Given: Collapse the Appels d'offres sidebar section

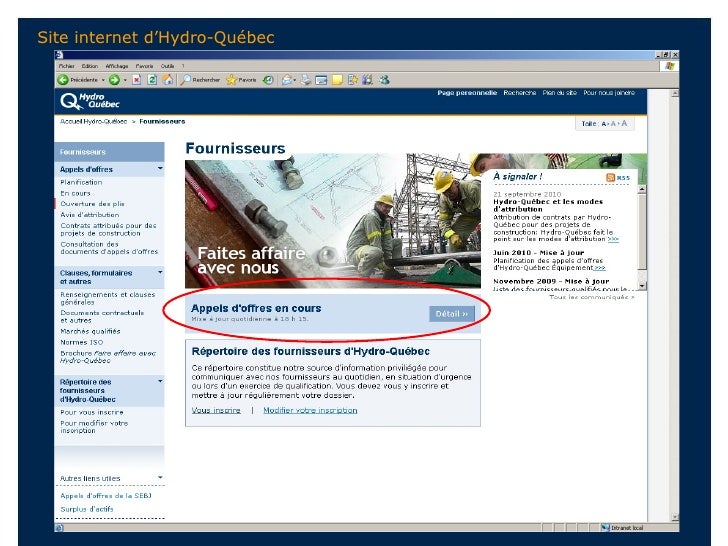Looking at the screenshot, I should tap(160, 169).
